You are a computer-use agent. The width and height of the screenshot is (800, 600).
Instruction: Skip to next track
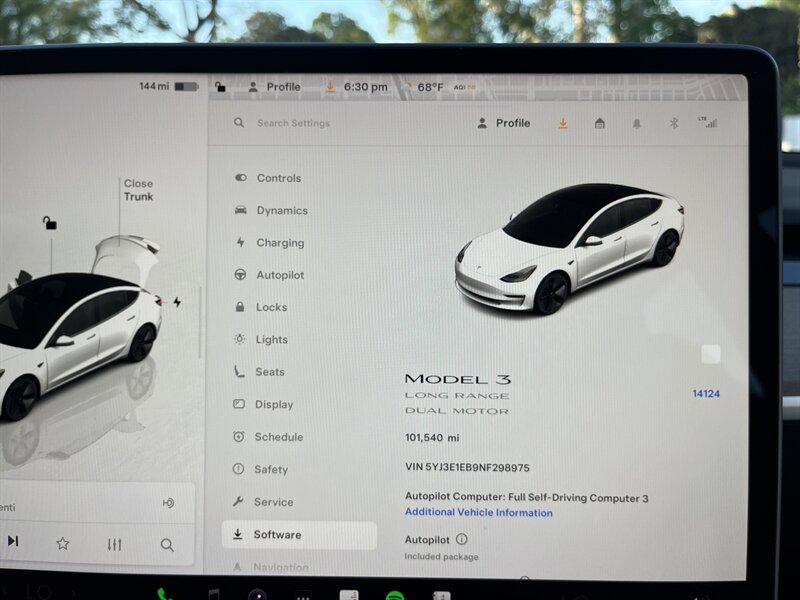coord(13,541)
